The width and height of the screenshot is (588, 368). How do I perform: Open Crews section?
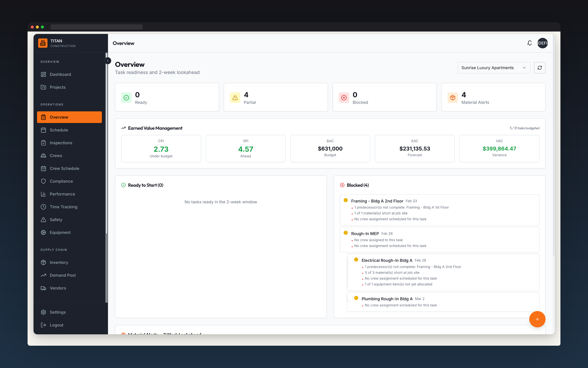click(69, 155)
